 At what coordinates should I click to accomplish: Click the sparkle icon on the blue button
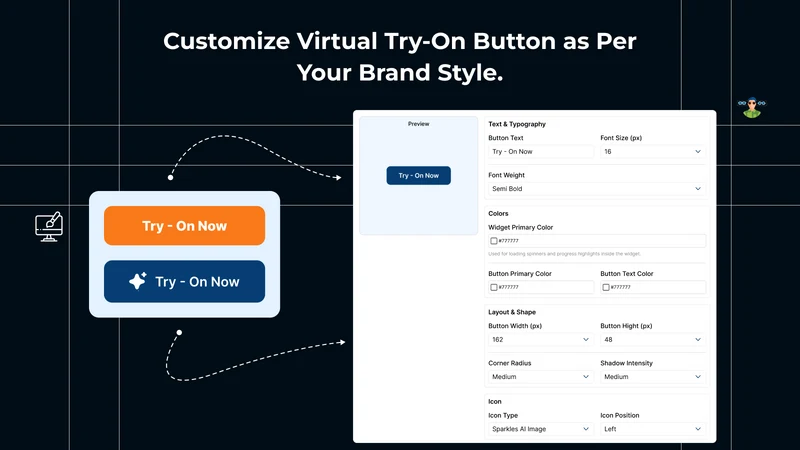[x=138, y=281]
